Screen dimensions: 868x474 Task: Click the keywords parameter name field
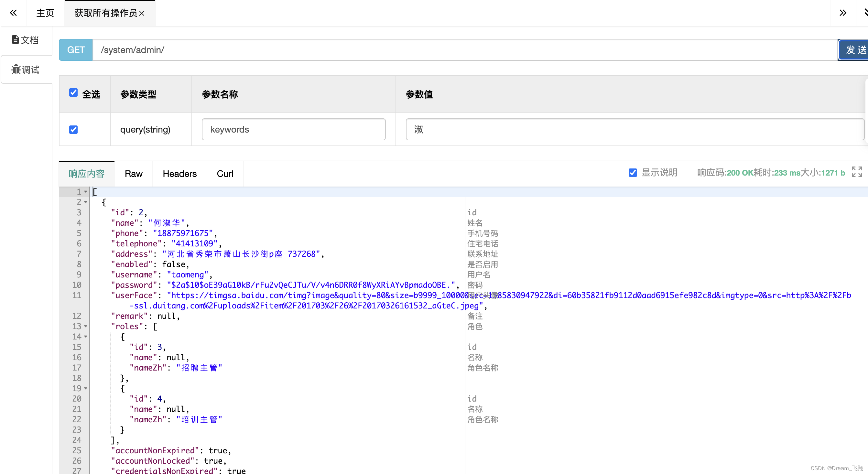(x=293, y=129)
